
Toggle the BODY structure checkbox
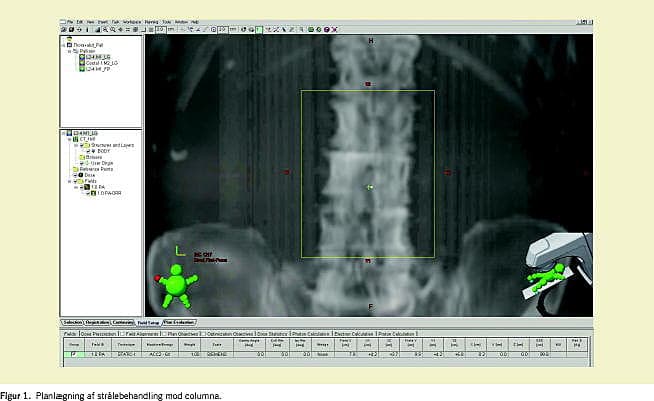tap(90, 151)
